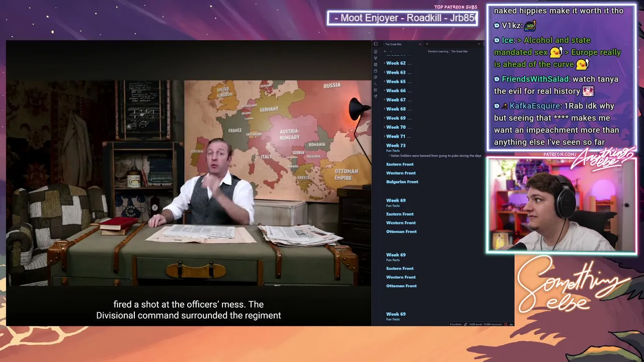644x362 pixels.
Task: Click the list layout ribbon icon
Action: click(x=375, y=89)
